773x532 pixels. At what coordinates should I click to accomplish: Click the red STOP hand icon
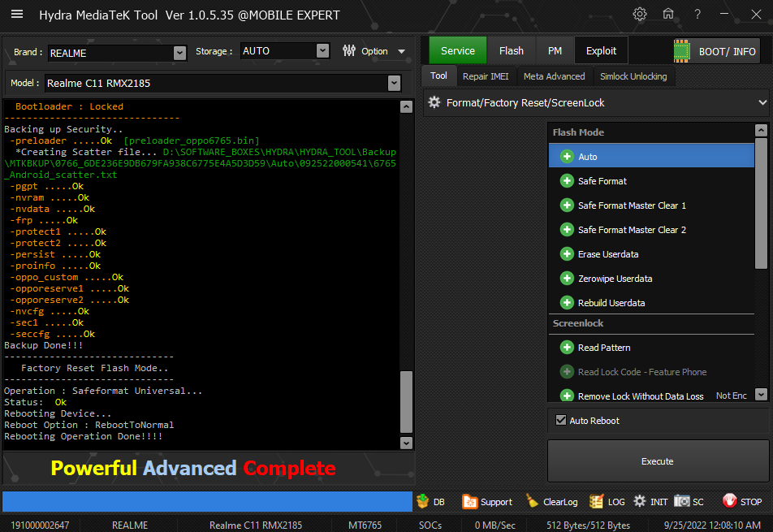(730, 501)
